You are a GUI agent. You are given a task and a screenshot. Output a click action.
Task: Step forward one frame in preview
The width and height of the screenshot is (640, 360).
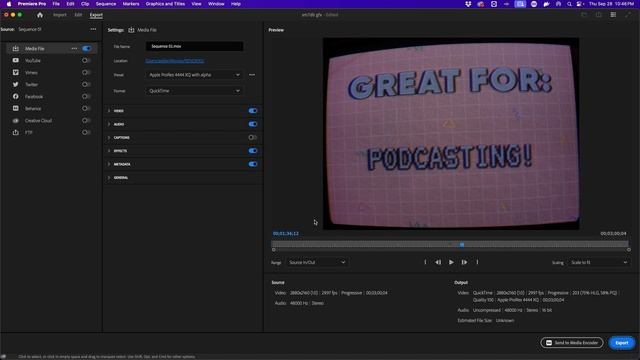pyautogui.click(x=464, y=262)
